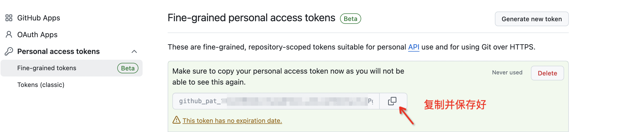Screen dimensions: 644x132
Task: Click the Never used status label
Action: pos(507,73)
